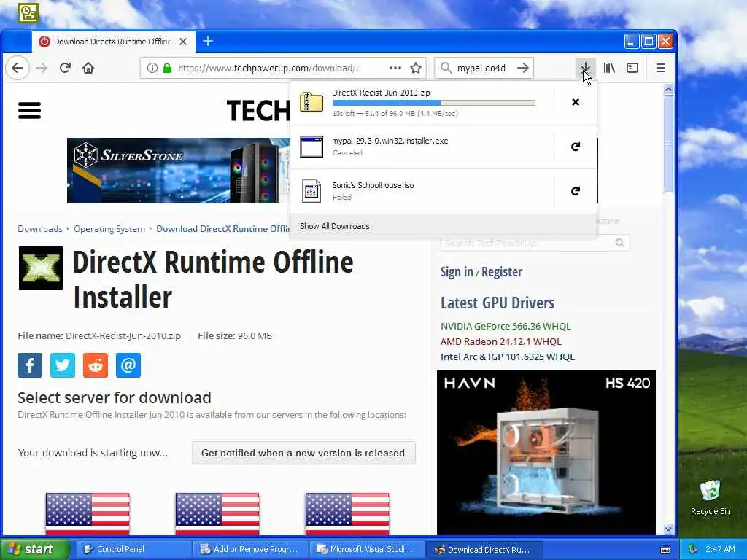Share the page on Twitter
Viewport: 747px width, 560px height.
tap(63, 365)
